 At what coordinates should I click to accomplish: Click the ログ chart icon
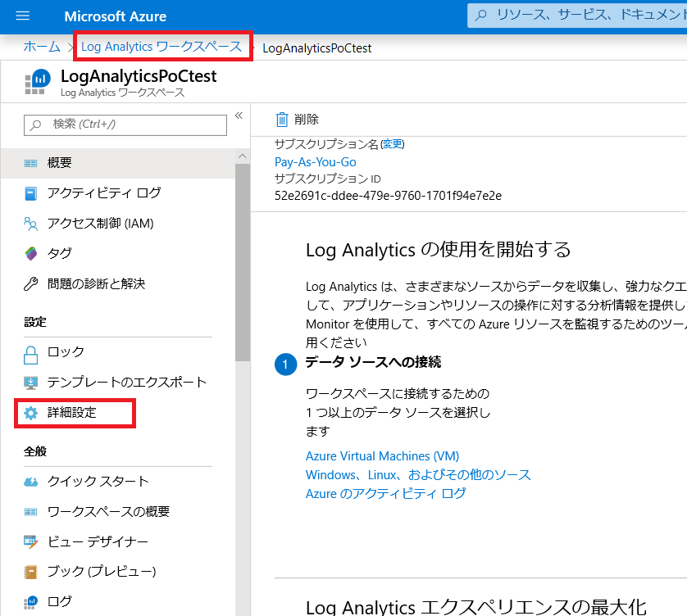click(x=30, y=602)
